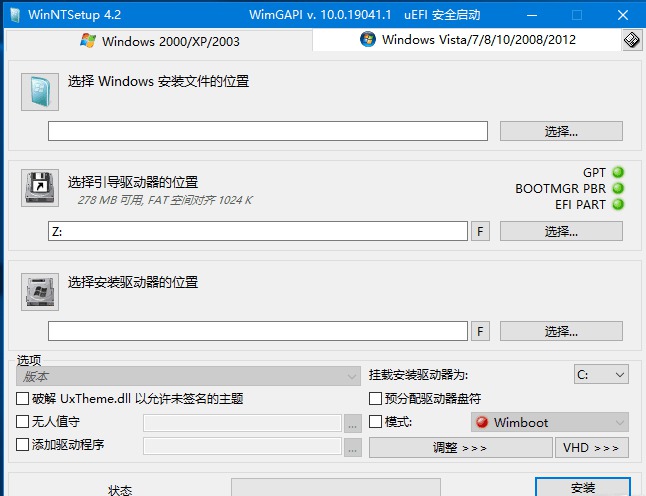
Task: Click the F button beside boot drive field
Action: (480, 231)
